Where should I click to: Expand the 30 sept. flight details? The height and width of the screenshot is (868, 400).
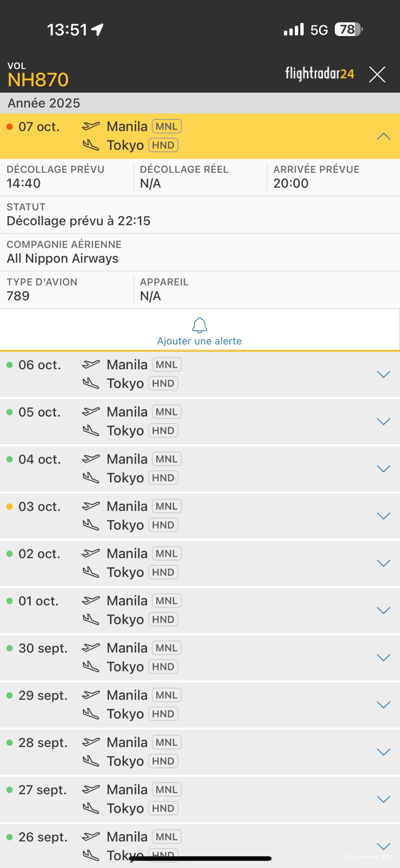pyautogui.click(x=383, y=657)
